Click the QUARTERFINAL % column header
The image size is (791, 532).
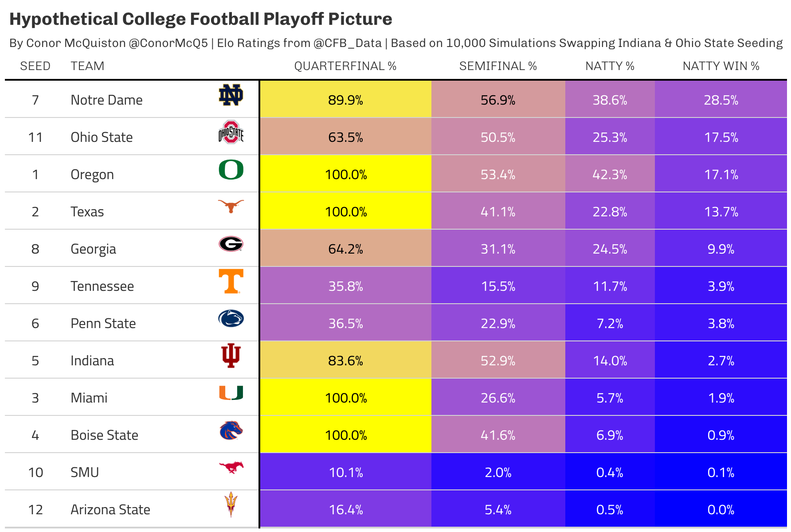point(345,66)
